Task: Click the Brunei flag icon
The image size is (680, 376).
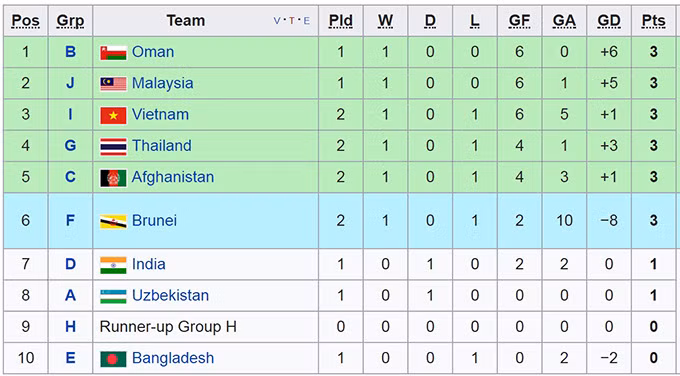Action: (x=113, y=221)
